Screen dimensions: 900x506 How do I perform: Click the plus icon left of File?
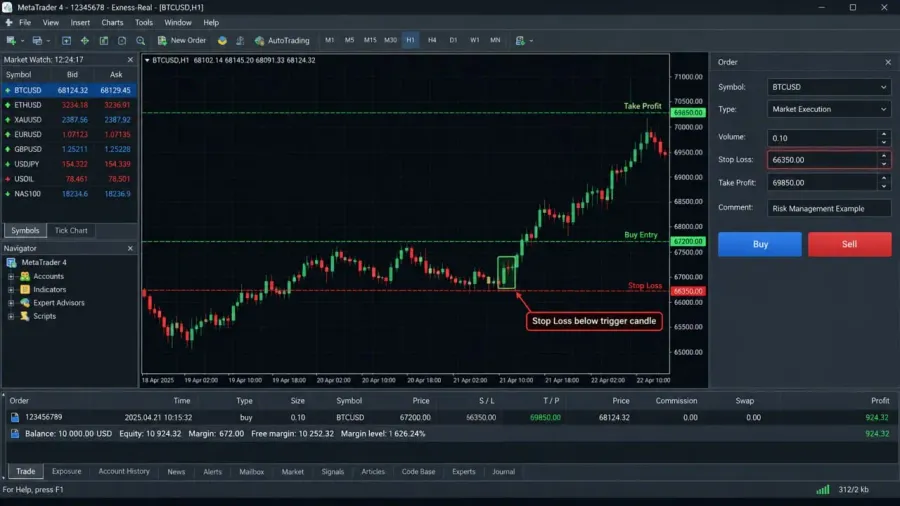[9, 22]
